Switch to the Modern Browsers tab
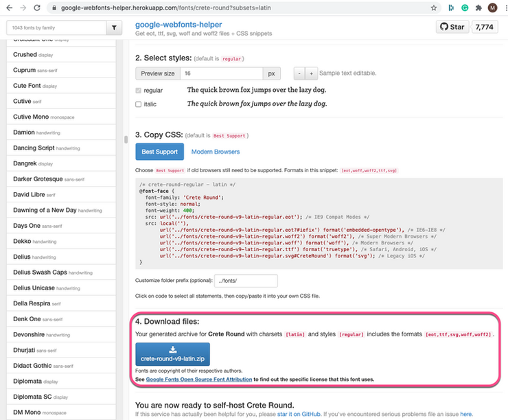508x420 pixels. click(216, 152)
